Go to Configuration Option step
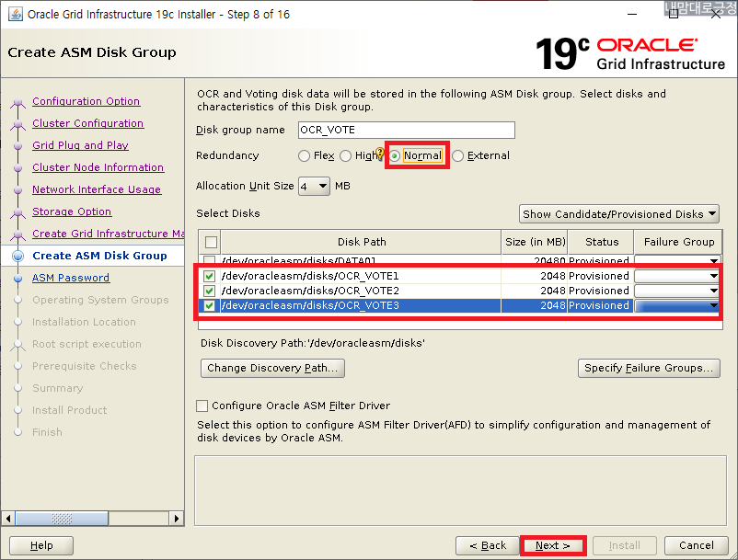738x560 pixels. pyautogui.click(x=86, y=101)
